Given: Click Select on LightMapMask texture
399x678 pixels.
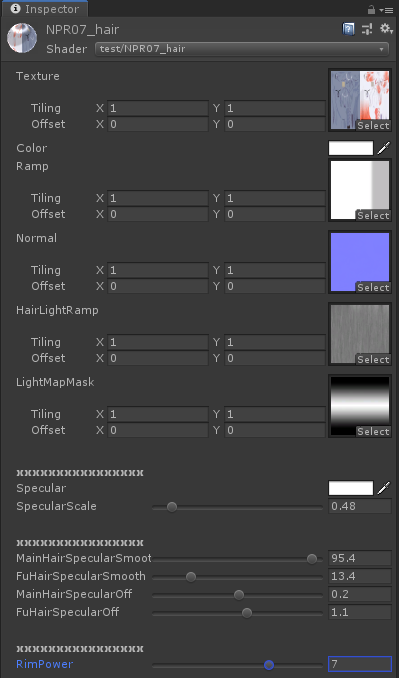Looking at the screenshot, I should pyautogui.click(x=373, y=432).
